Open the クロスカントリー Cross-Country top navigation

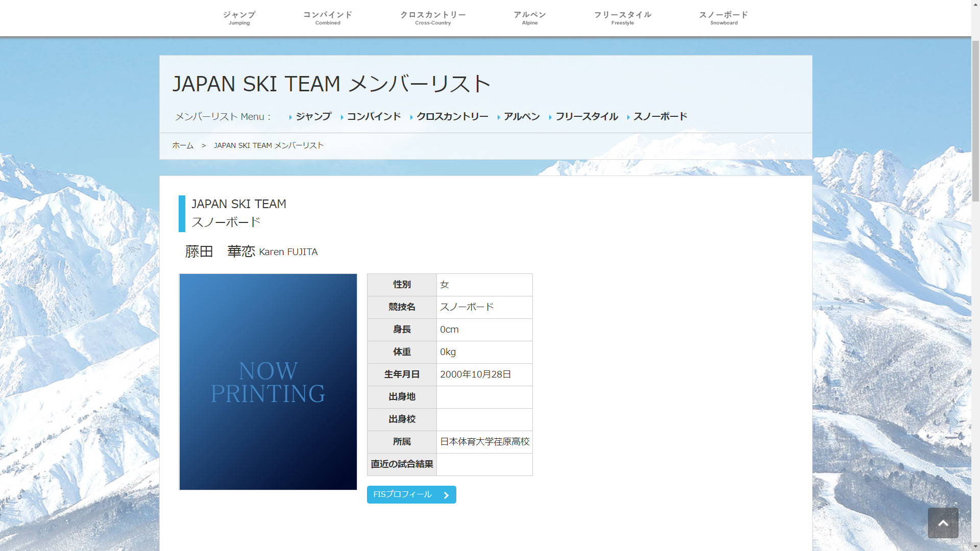point(433,18)
